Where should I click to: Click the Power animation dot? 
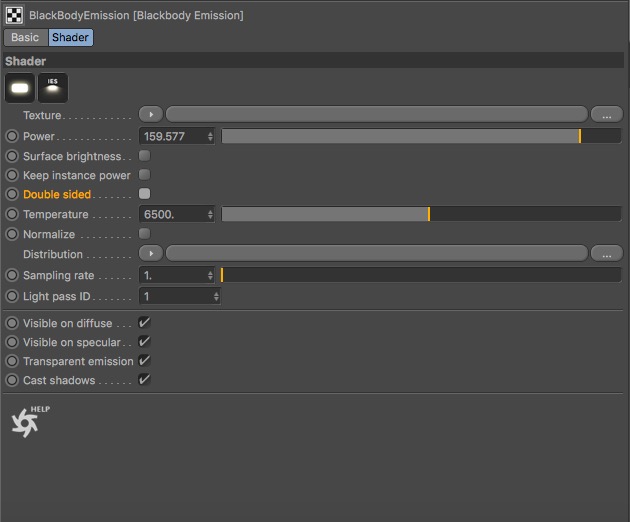click(12, 136)
